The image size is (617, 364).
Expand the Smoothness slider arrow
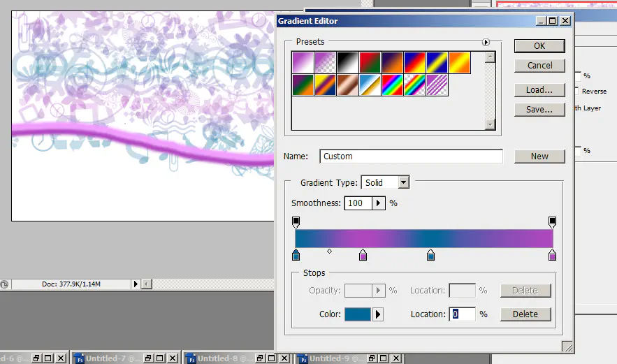click(x=379, y=203)
